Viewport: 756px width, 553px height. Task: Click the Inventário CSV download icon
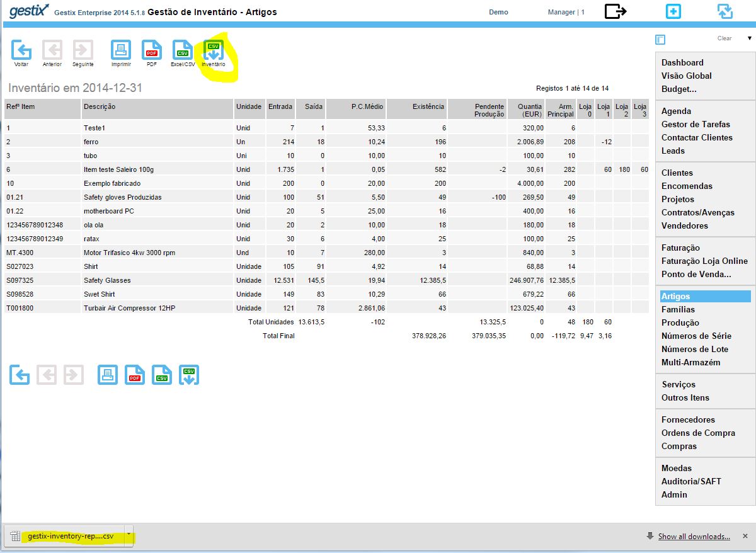[214, 50]
